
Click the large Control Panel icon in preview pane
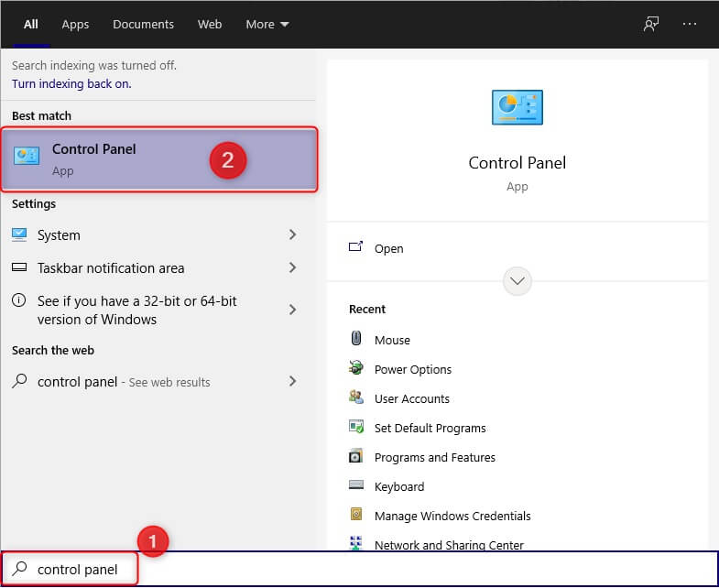tap(517, 107)
